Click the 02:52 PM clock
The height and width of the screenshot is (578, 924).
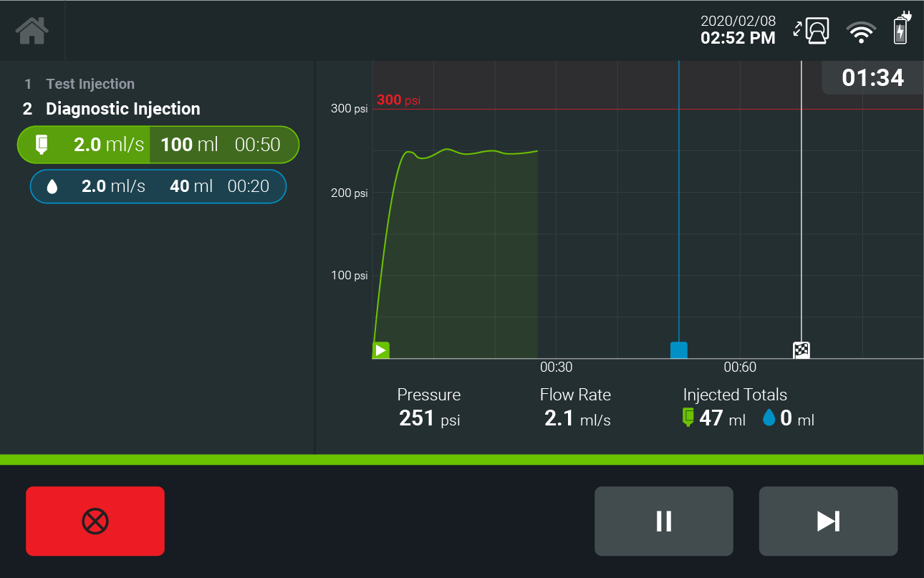pyautogui.click(x=738, y=38)
